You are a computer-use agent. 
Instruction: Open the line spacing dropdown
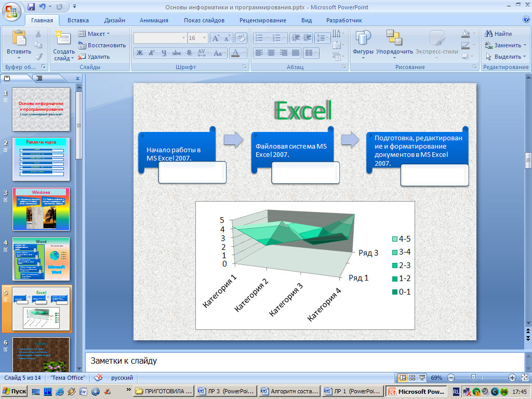pyautogui.click(x=322, y=38)
